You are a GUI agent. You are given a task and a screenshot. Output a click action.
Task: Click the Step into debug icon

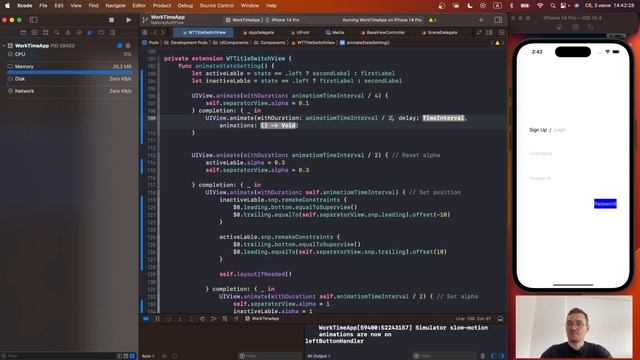180,318
